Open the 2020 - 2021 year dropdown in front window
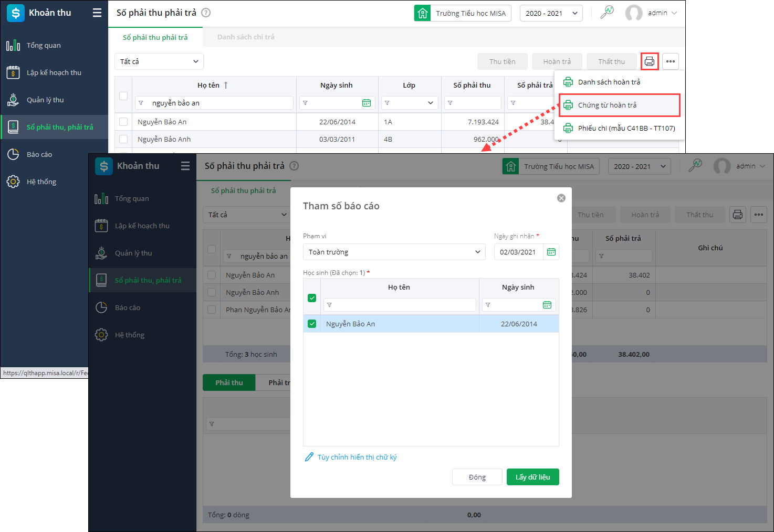 [640, 166]
